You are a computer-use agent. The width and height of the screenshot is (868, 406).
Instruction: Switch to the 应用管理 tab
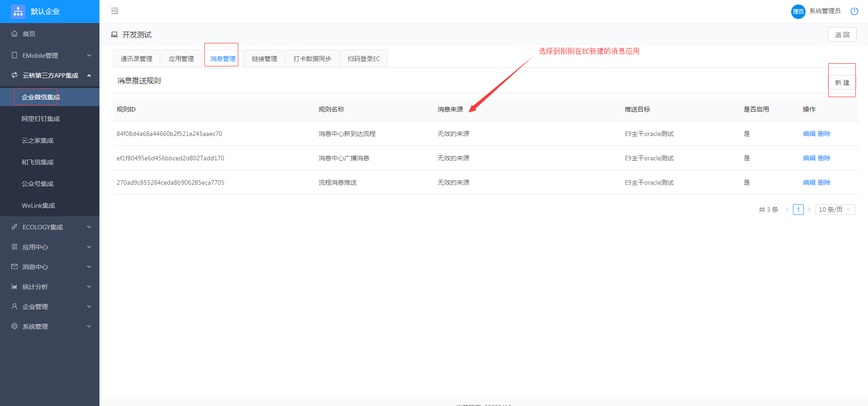(x=181, y=59)
